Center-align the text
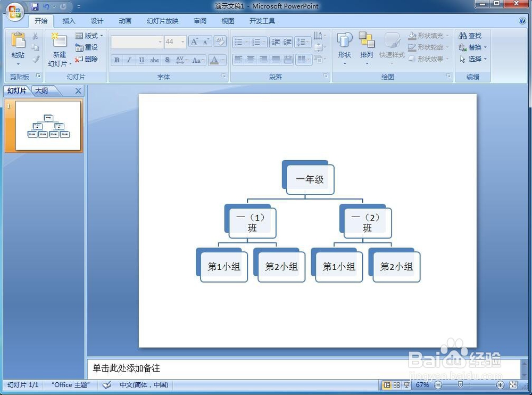The height and width of the screenshot is (395, 532). (x=251, y=60)
